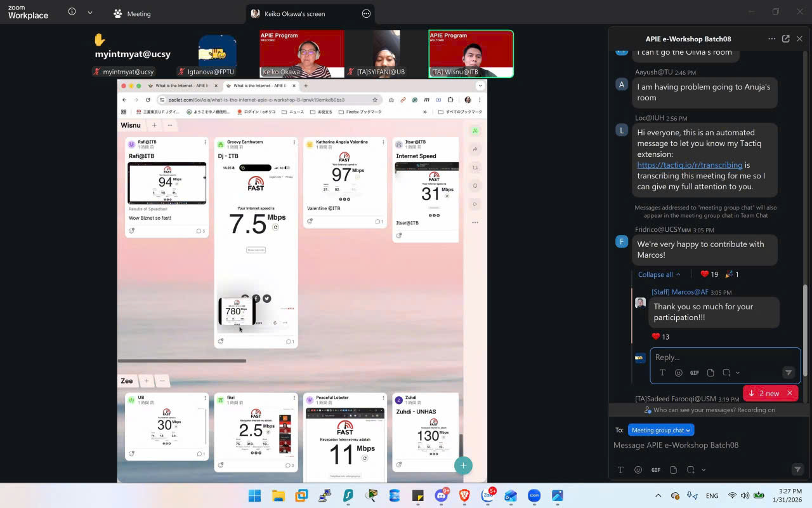Open more options on Keiko Okawa's screen tab
Screen dimensions: 812x508
pyautogui.click(x=366, y=13)
